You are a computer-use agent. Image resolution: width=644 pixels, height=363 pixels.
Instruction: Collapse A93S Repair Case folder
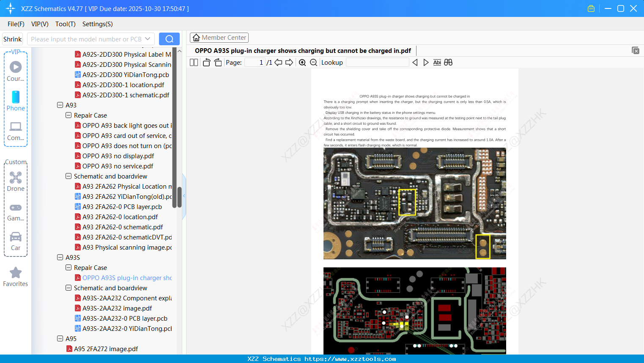(x=69, y=267)
